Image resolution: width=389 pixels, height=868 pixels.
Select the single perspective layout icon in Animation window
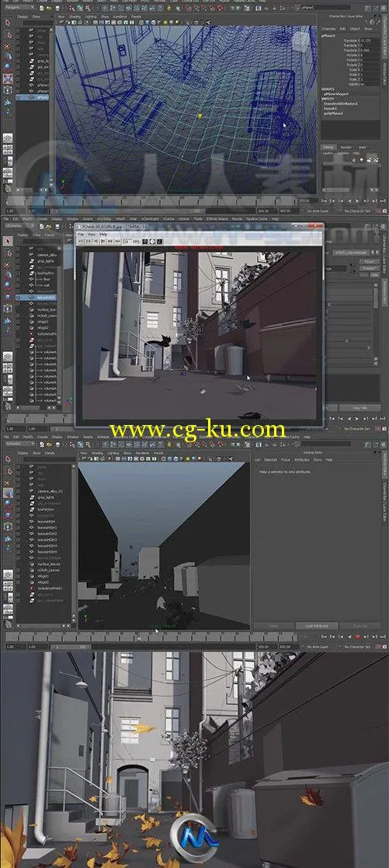[x=8, y=574]
